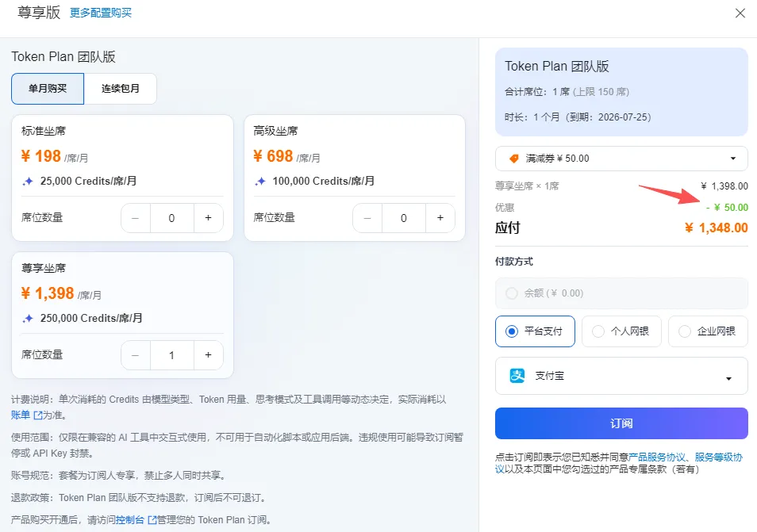Click the ¥198 标准坐席 price
The width and height of the screenshot is (757, 532).
click(x=41, y=156)
